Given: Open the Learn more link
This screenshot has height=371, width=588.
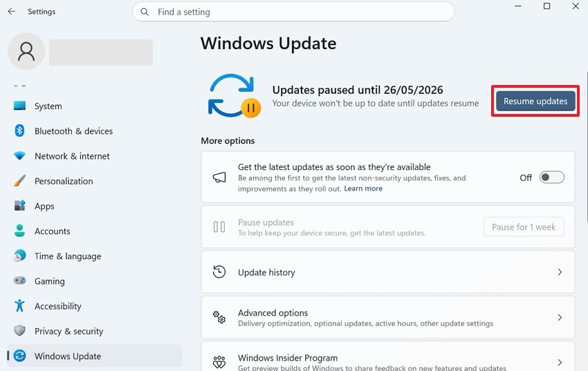Looking at the screenshot, I should coord(363,189).
